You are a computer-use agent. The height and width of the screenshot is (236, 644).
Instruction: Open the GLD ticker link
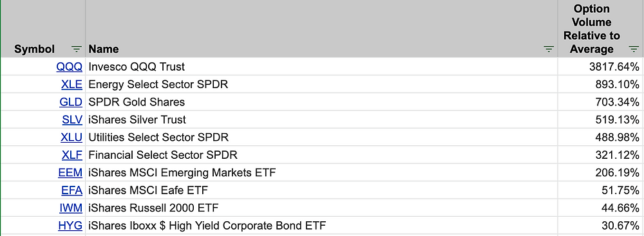[71, 102]
